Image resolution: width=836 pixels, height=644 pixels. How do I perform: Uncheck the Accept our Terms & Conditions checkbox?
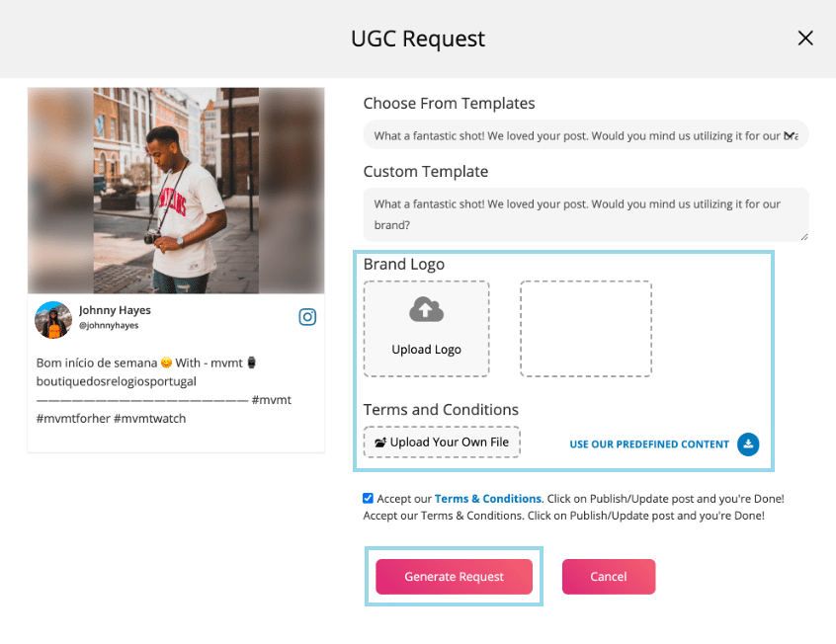(x=368, y=498)
